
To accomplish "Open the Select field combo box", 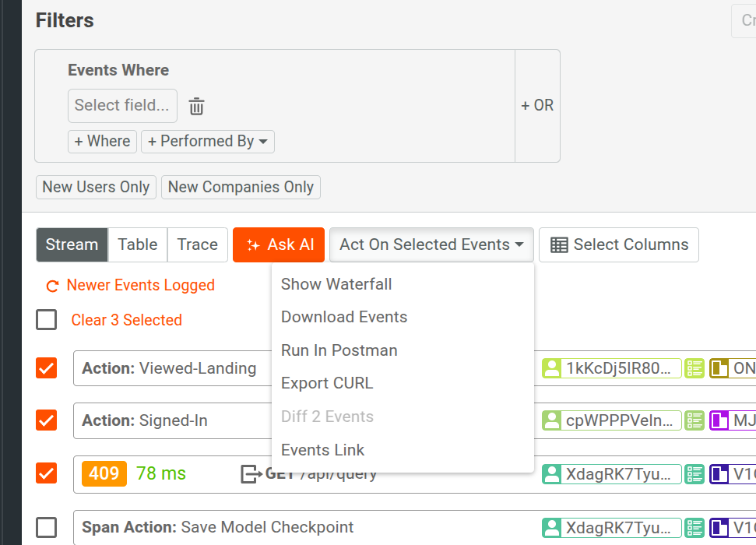I will click(122, 105).
